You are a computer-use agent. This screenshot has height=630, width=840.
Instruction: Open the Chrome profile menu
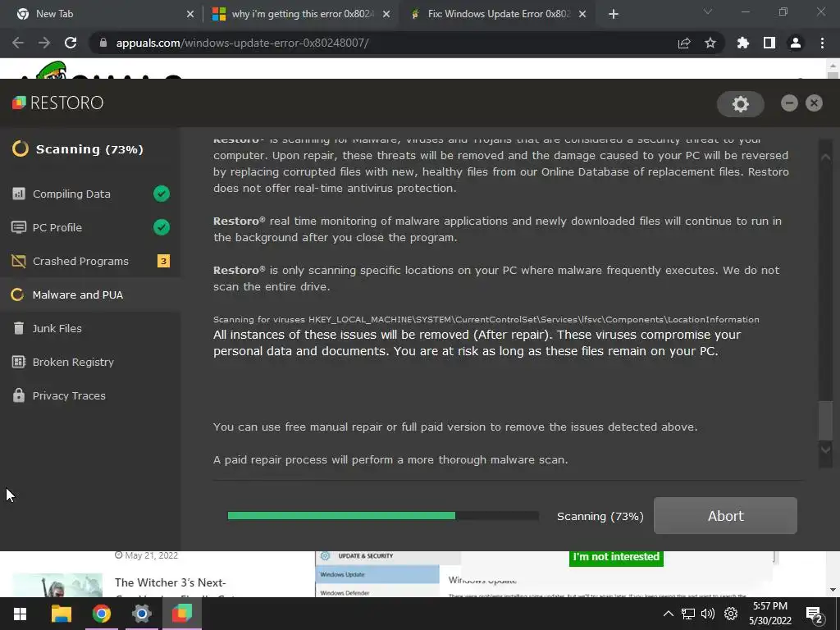[796, 43]
